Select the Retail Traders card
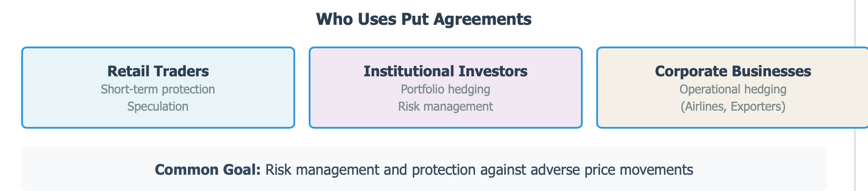This screenshot has height=191, width=868. [x=158, y=88]
